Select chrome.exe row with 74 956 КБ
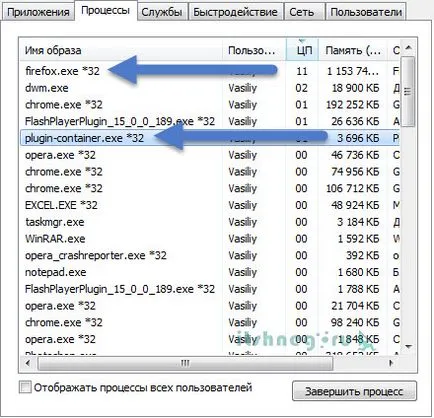This screenshot has width=434, height=418. click(210, 172)
